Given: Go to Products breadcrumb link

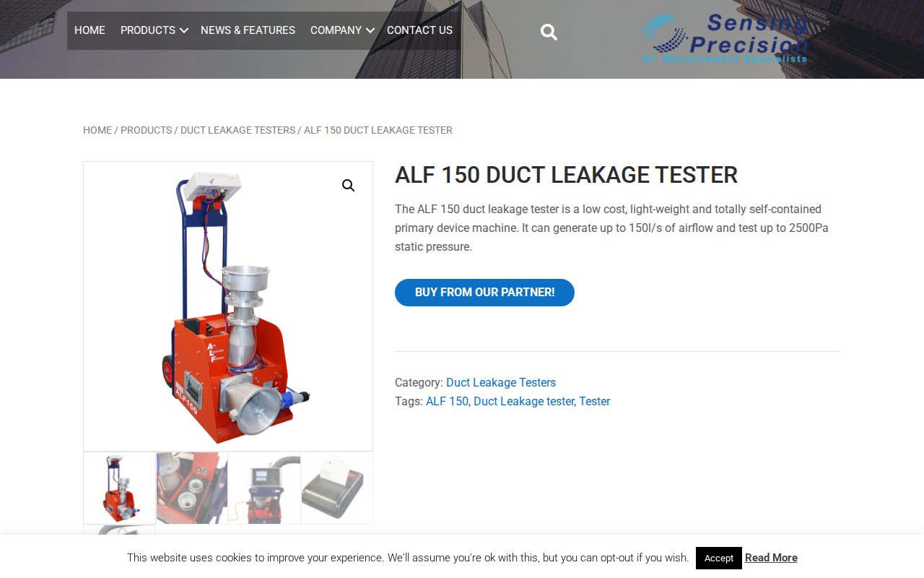Looking at the screenshot, I should [x=147, y=130].
